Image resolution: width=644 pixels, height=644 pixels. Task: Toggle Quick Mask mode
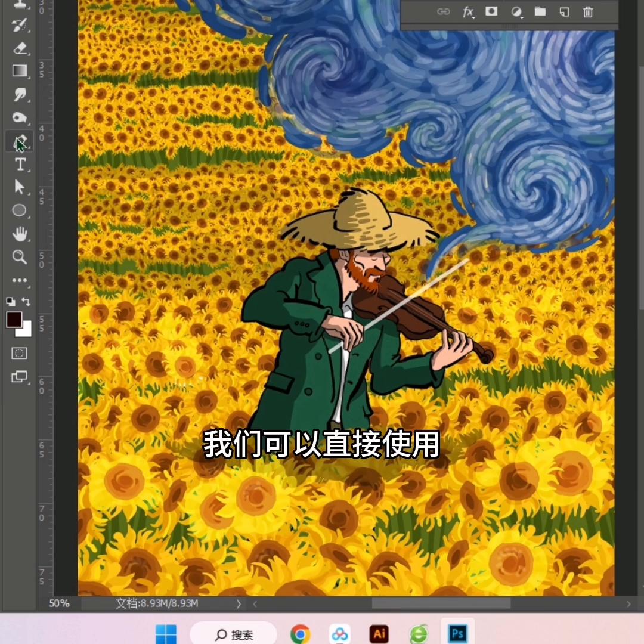pyautogui.click(x=20, y=353)
